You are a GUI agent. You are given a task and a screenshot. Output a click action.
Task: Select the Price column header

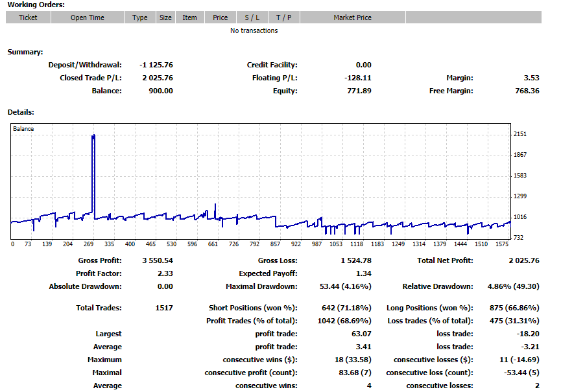[x=221, y=17]
